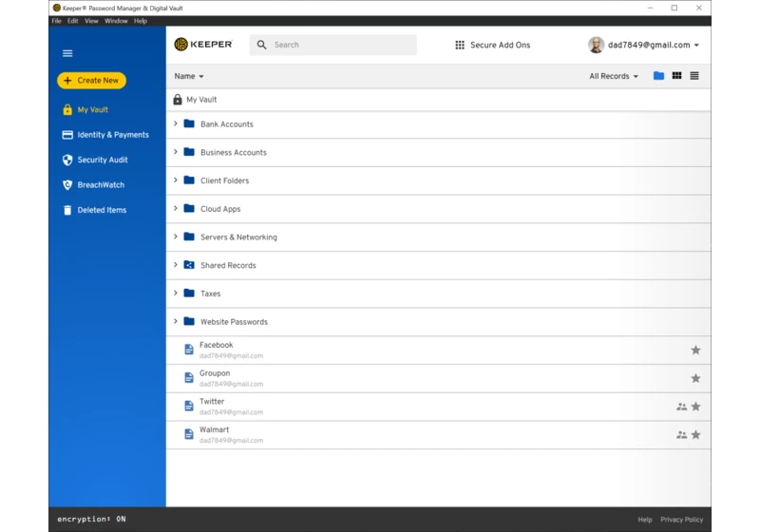Open Secure Add Ons grid icon

[x=460, y=45]
